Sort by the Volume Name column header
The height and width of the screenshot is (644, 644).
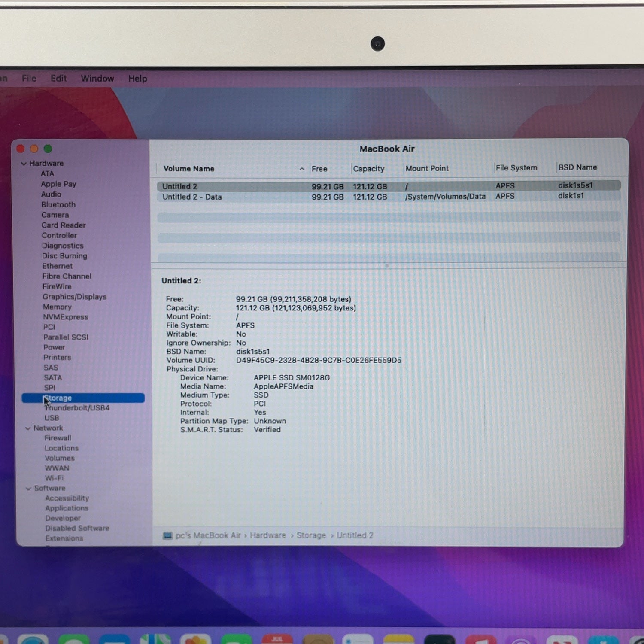(x=189, y=169)
